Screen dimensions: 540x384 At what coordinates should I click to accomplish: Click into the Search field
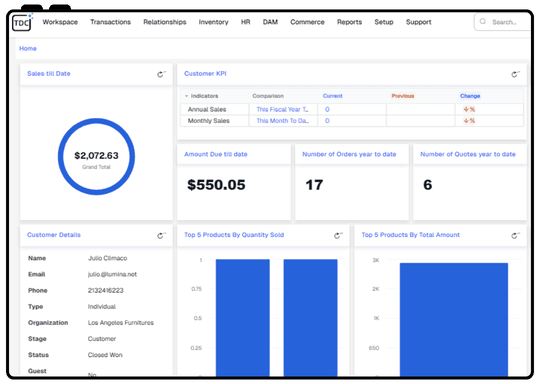503,22
